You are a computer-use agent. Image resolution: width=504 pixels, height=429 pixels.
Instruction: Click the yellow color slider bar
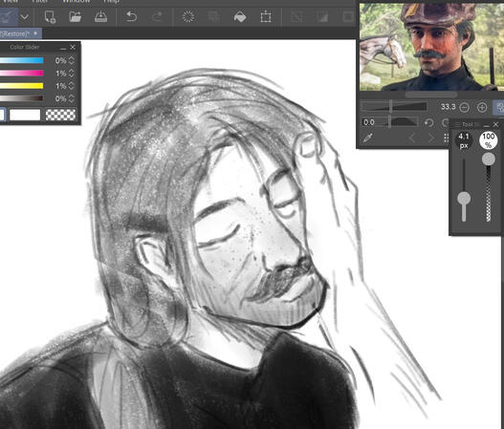pyautogui.click(x=22, y=86)
